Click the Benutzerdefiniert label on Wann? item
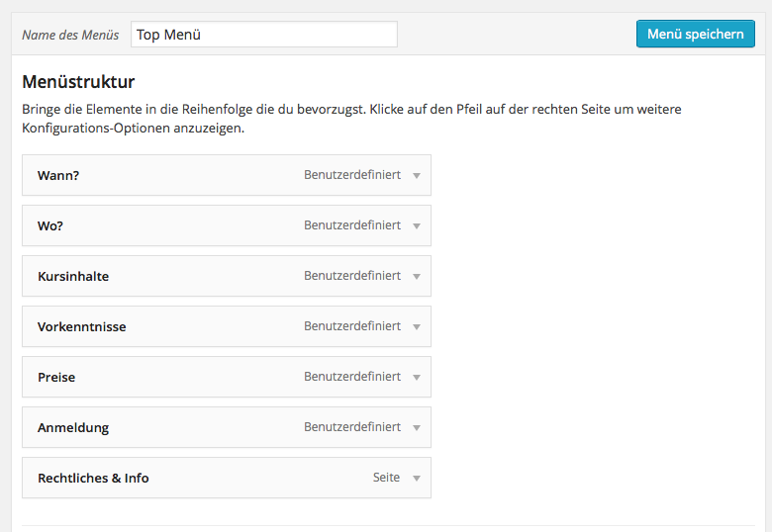Viewport: 772px width, 532px height. coord(351,175)
